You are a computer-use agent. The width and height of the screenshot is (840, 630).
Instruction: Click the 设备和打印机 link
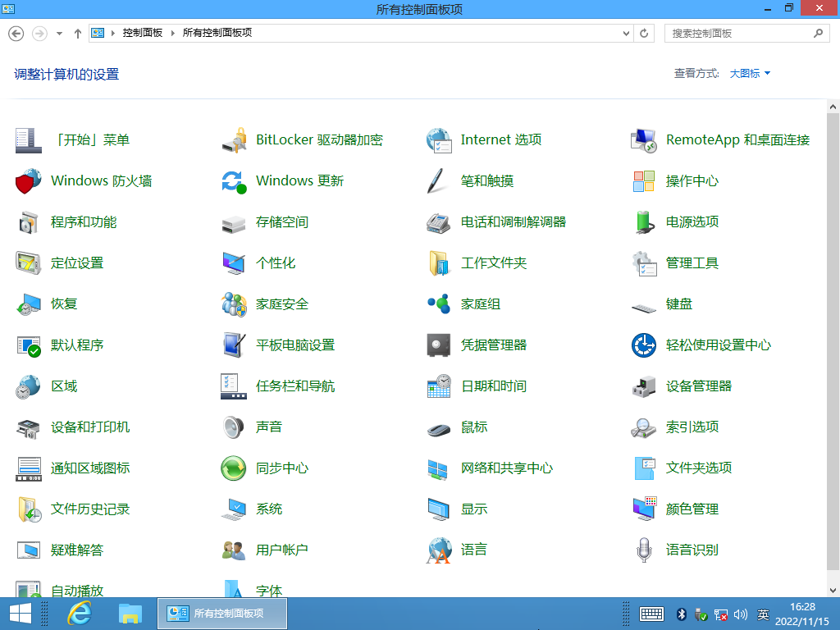[90, 427]
